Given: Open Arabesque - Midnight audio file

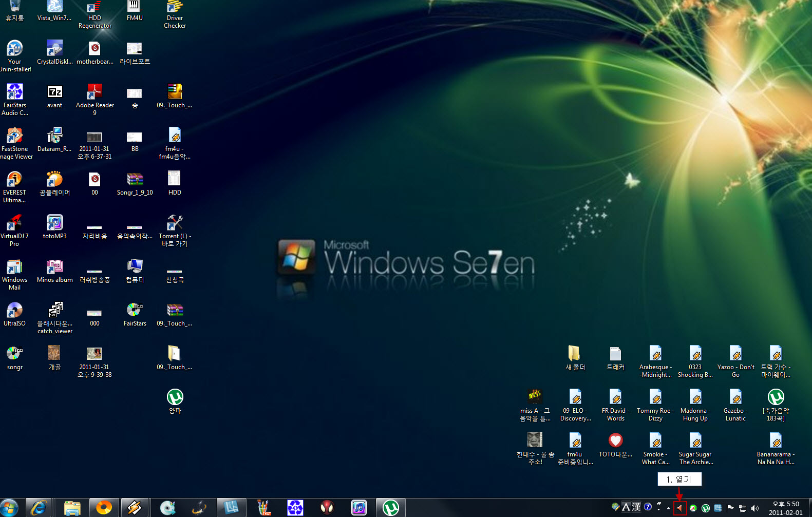Looking at the screenshot, I should 655,361.
